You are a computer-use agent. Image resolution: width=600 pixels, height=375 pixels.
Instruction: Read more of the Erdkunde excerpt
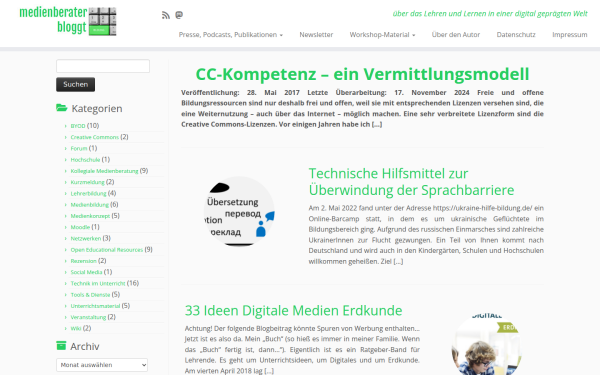tap(269, 371)
